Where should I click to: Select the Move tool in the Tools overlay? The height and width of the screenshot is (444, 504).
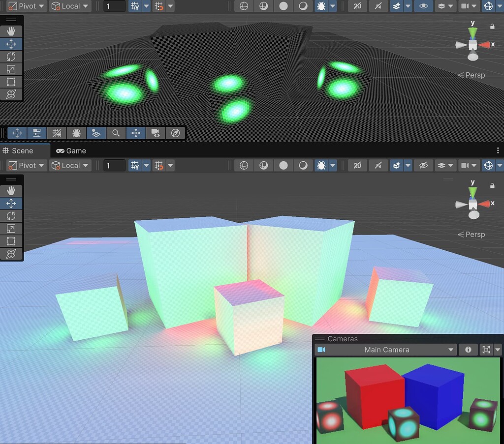point(11,44)
